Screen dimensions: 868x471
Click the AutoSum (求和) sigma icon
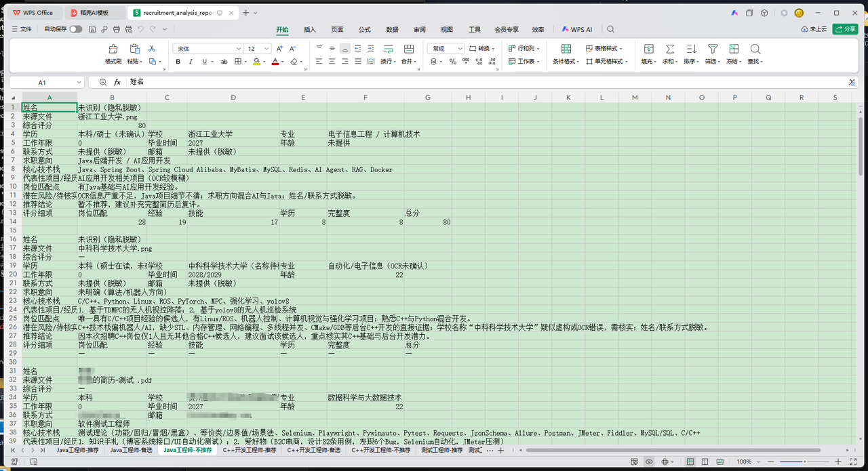click(x=670, y=49)
